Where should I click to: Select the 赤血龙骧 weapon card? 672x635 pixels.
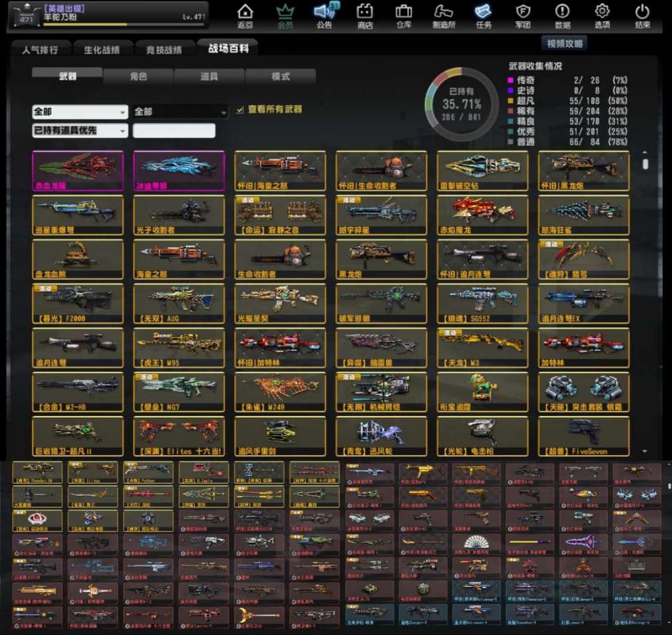tap(78, 171)
